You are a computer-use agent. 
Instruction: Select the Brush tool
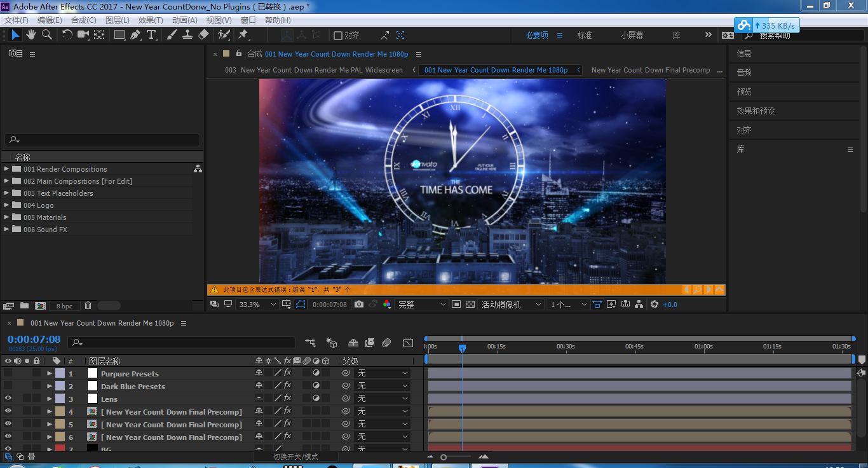click(x=172, y=35)
